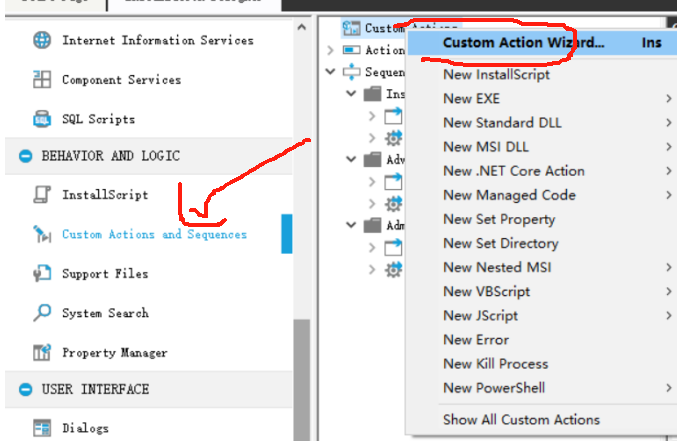
Task: Click the window-arrow icon under Adv folder
Action: coord(393,181)
